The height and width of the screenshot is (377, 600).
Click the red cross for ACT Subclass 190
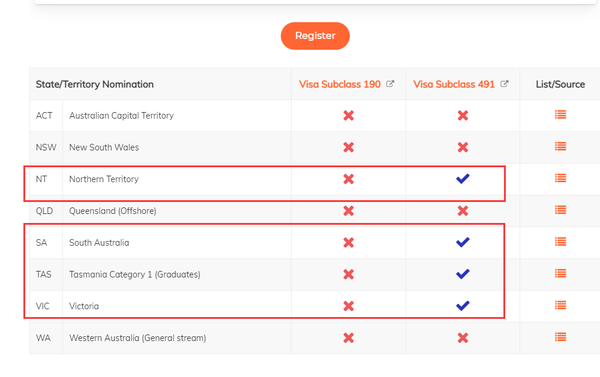coord(349,115)
